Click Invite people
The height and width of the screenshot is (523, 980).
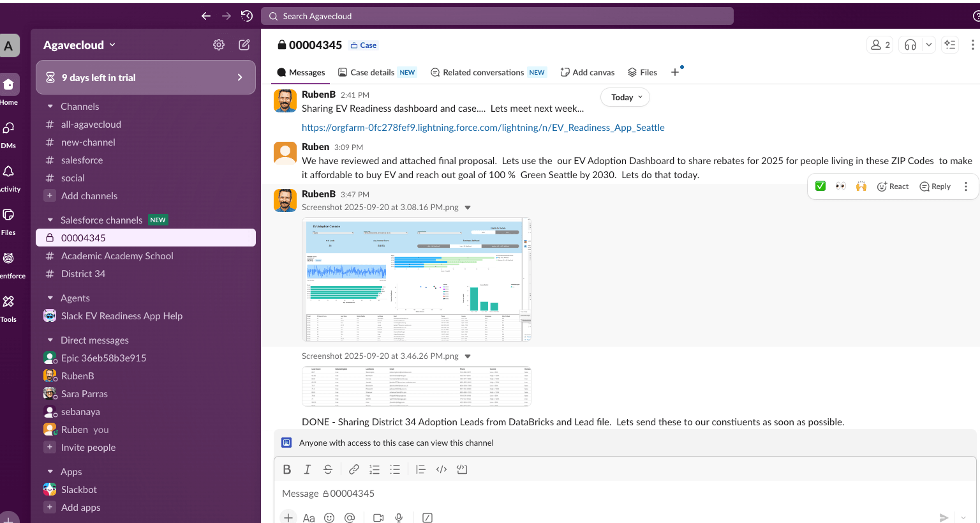(80, 448)
